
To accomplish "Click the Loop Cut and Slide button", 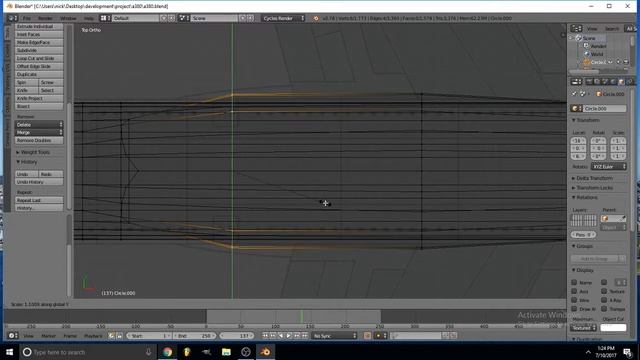I will (x=39, y=58).
